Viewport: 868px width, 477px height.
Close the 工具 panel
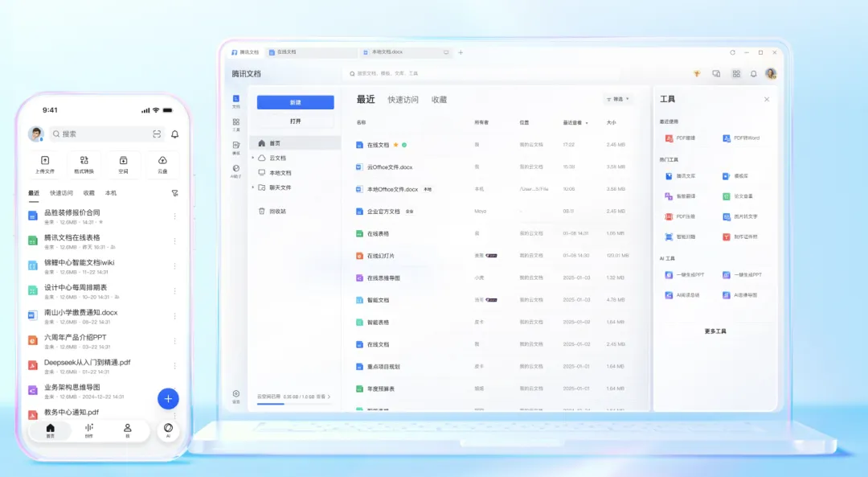(x=767, y=99)
